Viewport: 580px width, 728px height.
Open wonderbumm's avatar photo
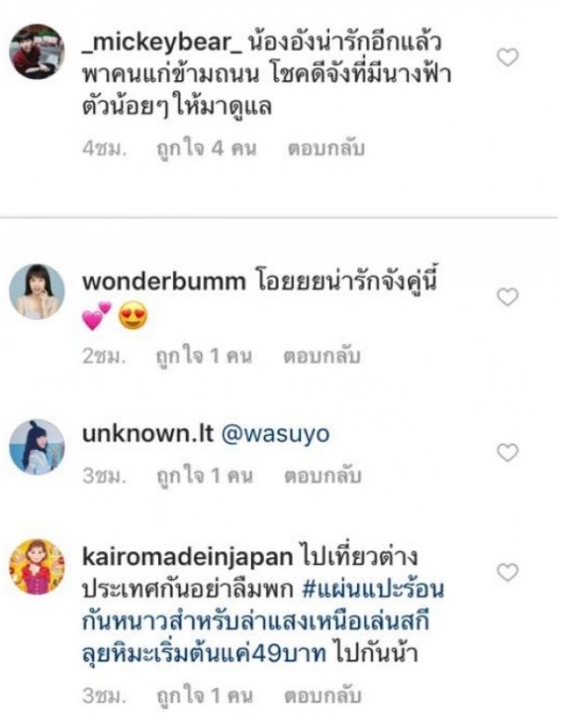tap(37, 292)
